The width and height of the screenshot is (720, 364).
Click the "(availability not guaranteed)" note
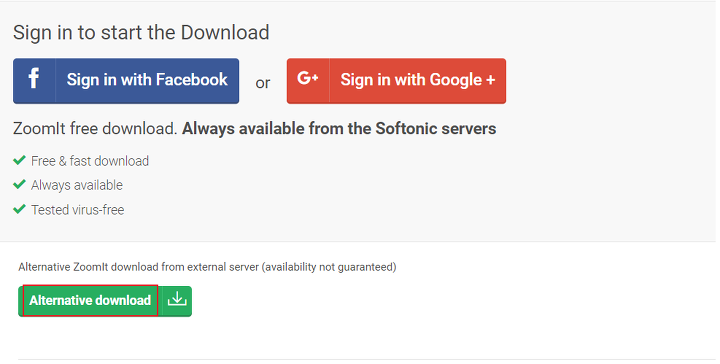[329, 267]
